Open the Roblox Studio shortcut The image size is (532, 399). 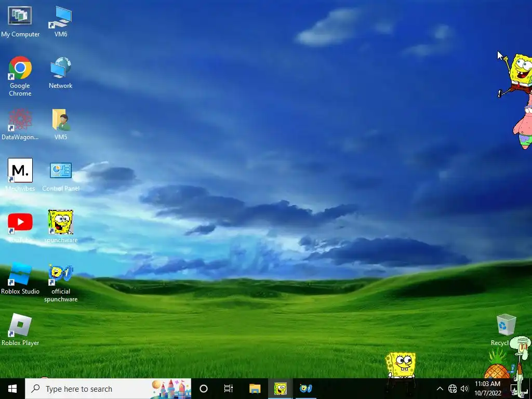(x=20, y=278)
